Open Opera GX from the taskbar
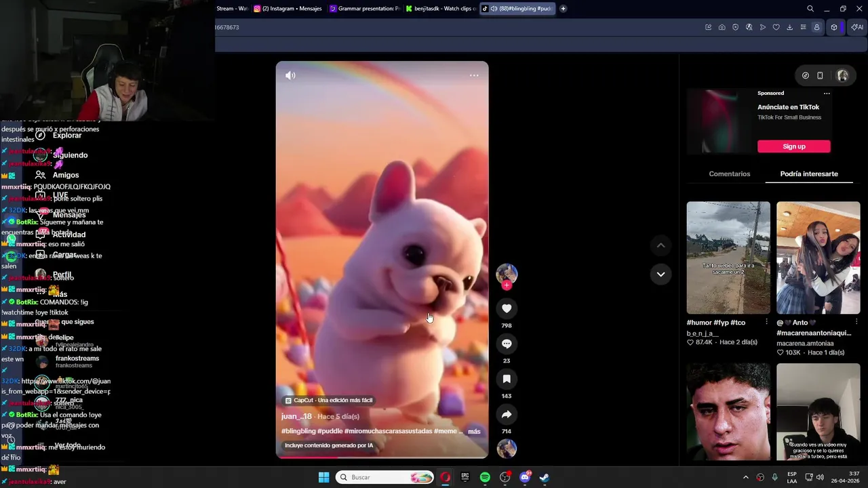The height and width of the screenshot is (488, 868). point(445,477)
